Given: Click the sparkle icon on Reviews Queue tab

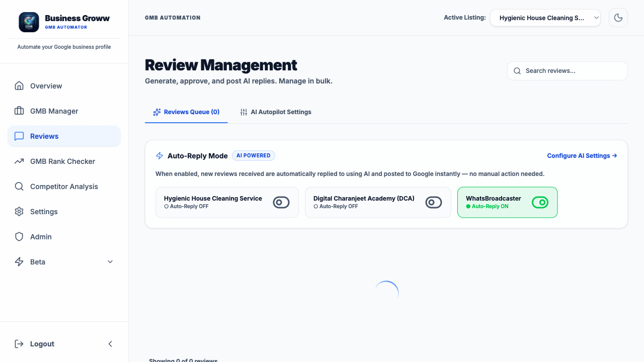Looking at the screenshot, I should (157, 112).
